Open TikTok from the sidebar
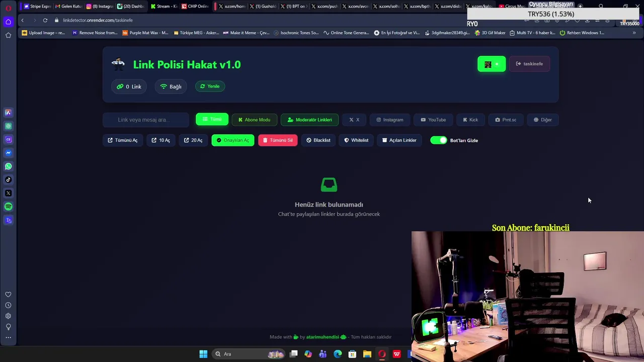644x362 pixels. click(x=8, y=179)
